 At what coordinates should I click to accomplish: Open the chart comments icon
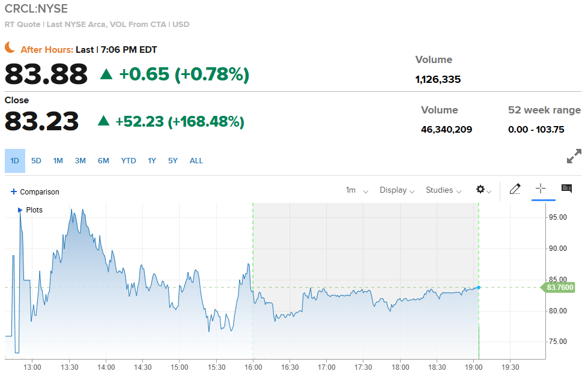pyautogui.click(x=566, y=189)
